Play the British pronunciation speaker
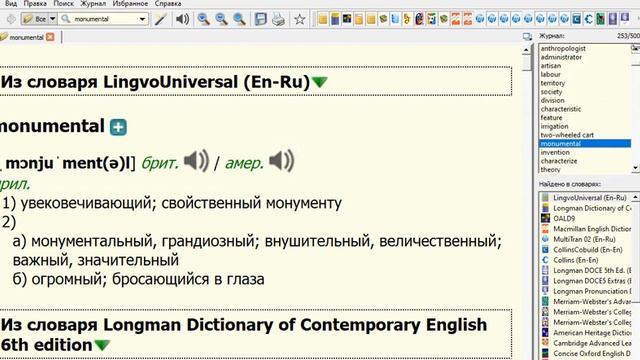The height and width of the screenshot is (360, 640). click(196, 161)
